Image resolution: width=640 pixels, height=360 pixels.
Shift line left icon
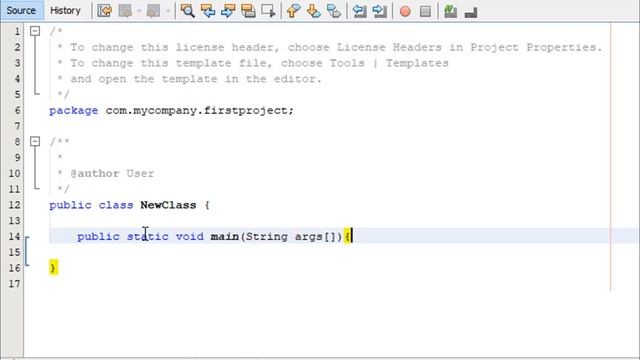point(359,11)
